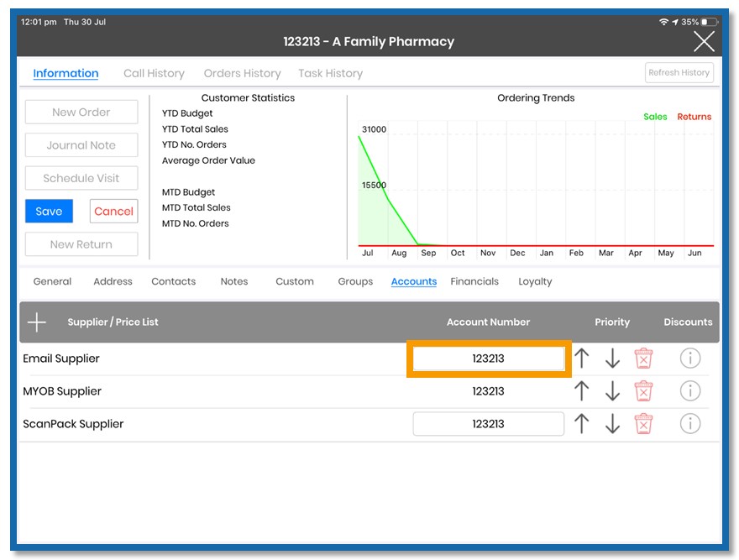Move Email Supplier priority up
The width and height of the screenshot is (739, 560).
click(x=582, y=359)
